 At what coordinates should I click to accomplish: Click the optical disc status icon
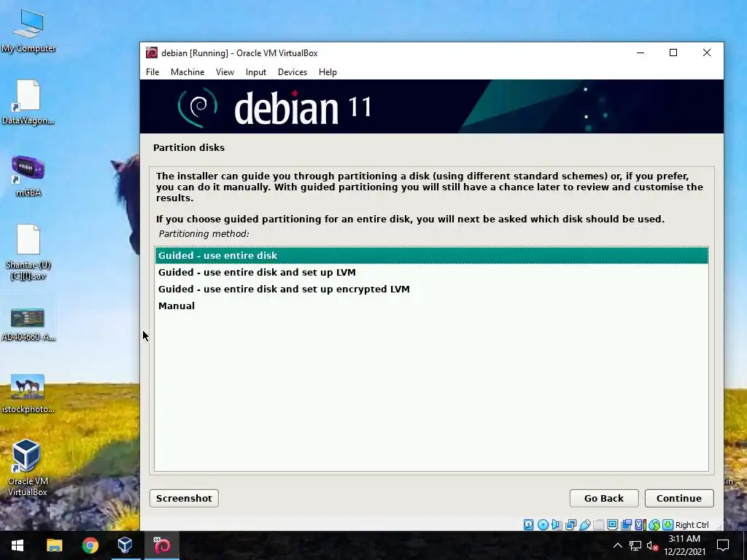click(x=543, y=525)
